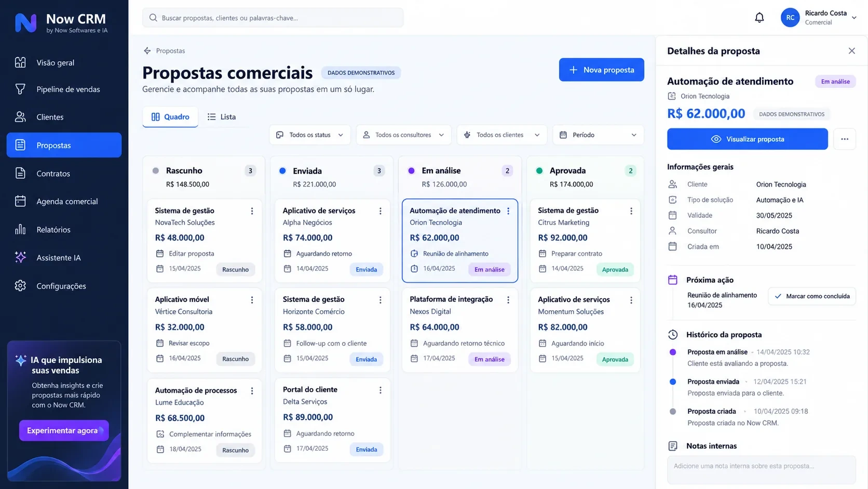Click Visualizar proposta button

click(x=747, y=139)
